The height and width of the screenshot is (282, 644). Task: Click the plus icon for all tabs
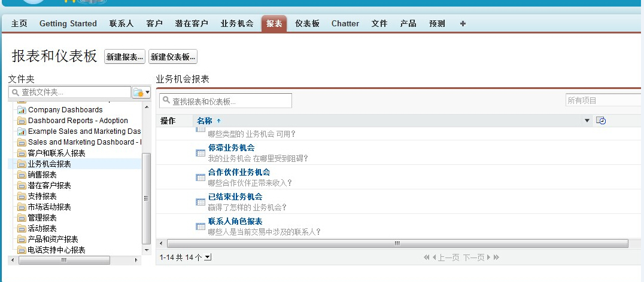click(463, 24)
